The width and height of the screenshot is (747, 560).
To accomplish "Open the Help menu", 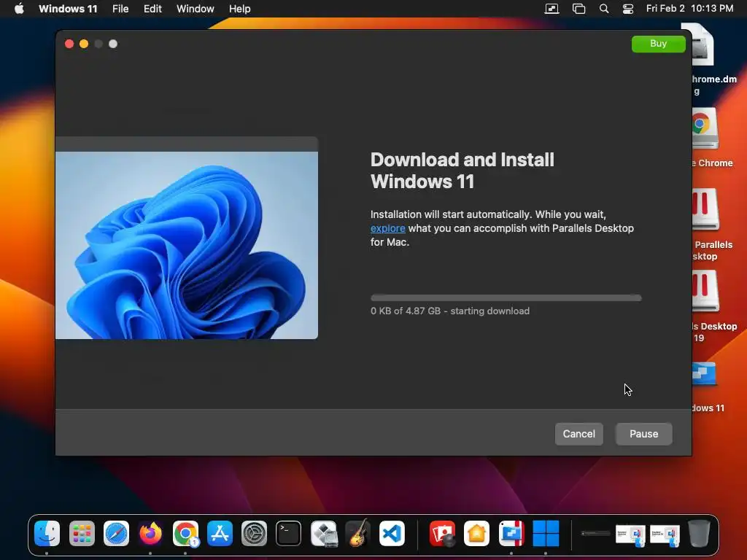I will click(x=239, y=9).
